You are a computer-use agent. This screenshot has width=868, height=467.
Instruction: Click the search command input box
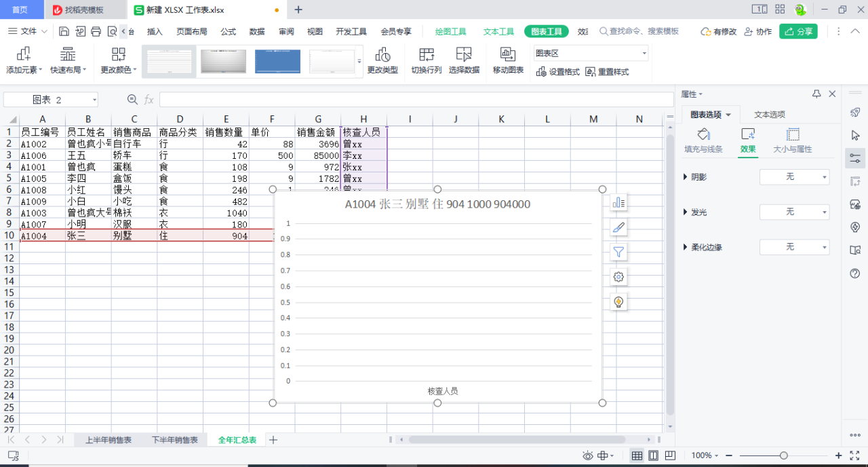point(639,31)
